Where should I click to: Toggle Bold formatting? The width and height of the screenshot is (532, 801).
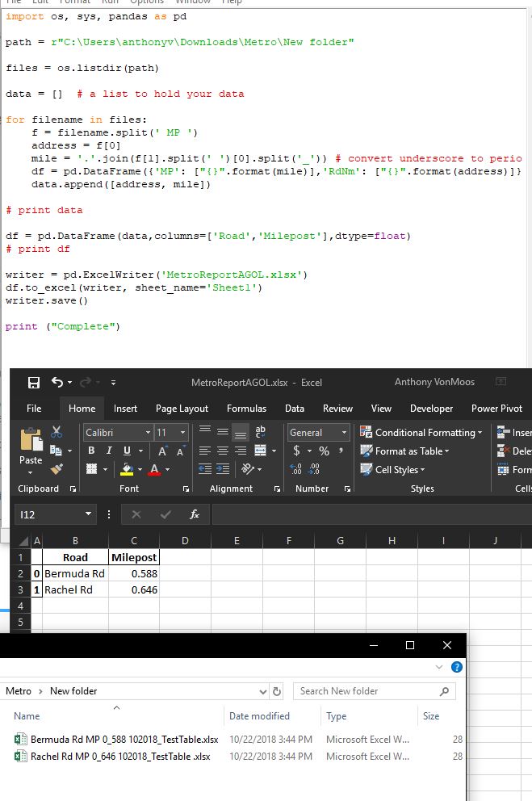click(91, 451)
